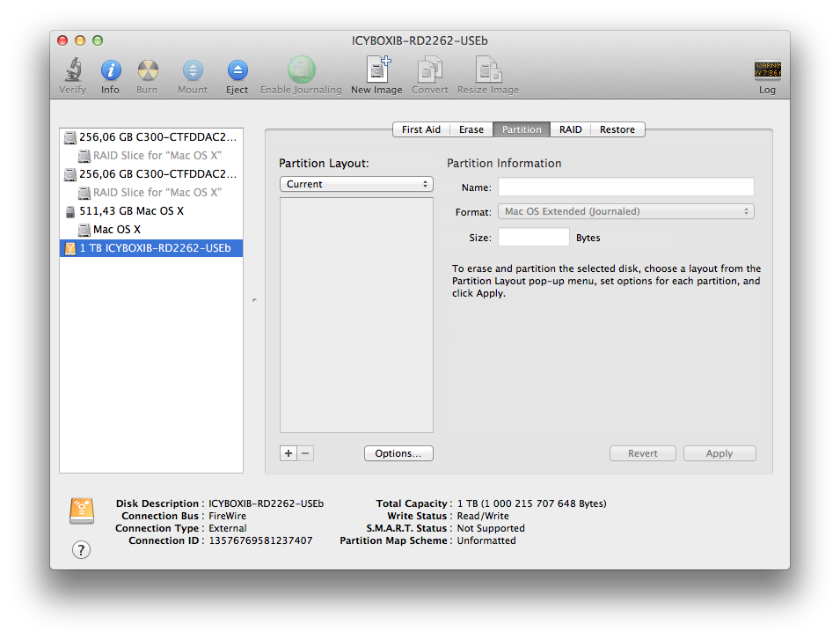Click the Resize Image icon
The width and height of the screenshot is (840, 639).
(x=488, y=70)
